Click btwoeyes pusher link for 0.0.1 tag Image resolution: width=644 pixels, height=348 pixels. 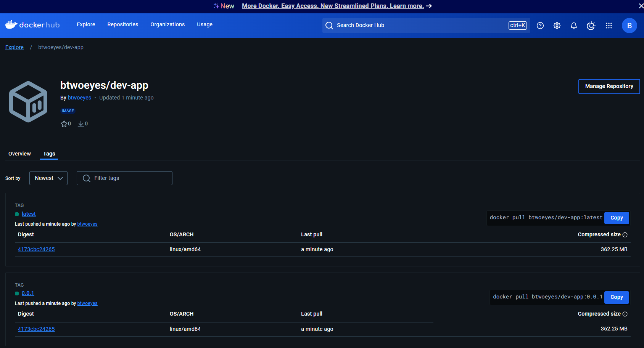(x=87, y=303)
